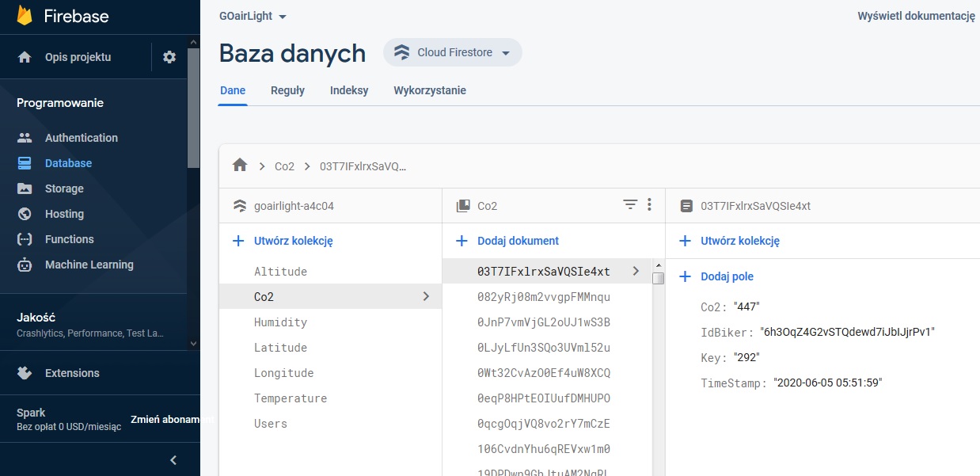Click the Hosting globe icon

(25, 214)
